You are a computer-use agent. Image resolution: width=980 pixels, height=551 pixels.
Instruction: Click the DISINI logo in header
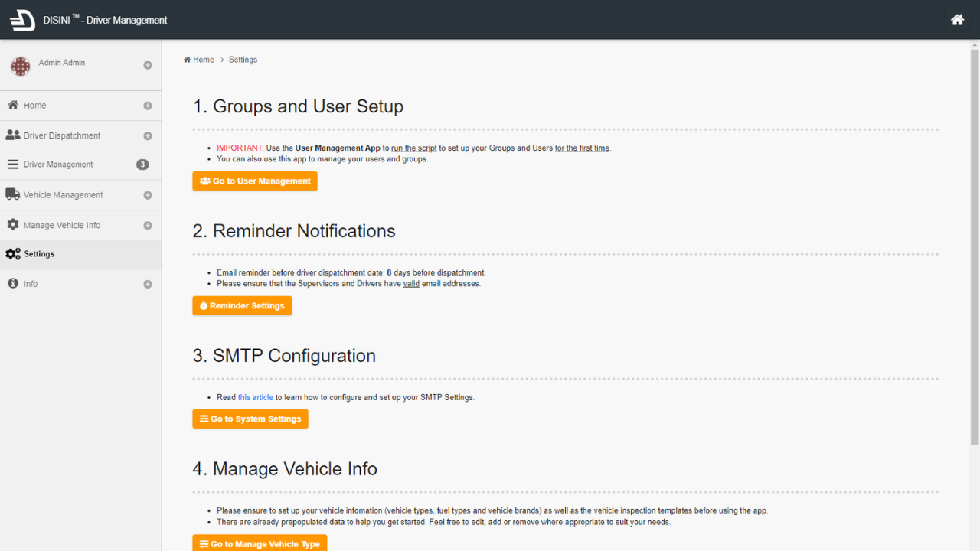point(22,20)
